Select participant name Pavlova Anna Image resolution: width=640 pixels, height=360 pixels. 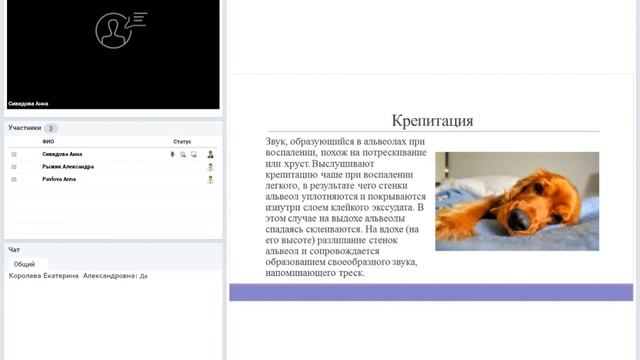coord(59,179)
